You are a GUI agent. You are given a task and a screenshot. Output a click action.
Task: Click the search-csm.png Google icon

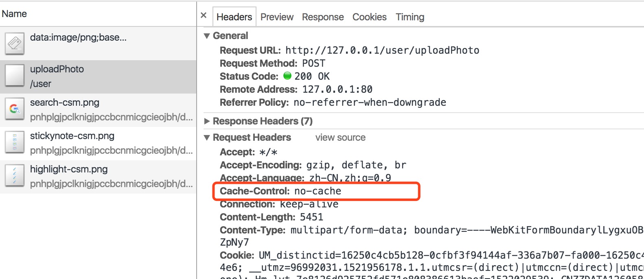15,109
